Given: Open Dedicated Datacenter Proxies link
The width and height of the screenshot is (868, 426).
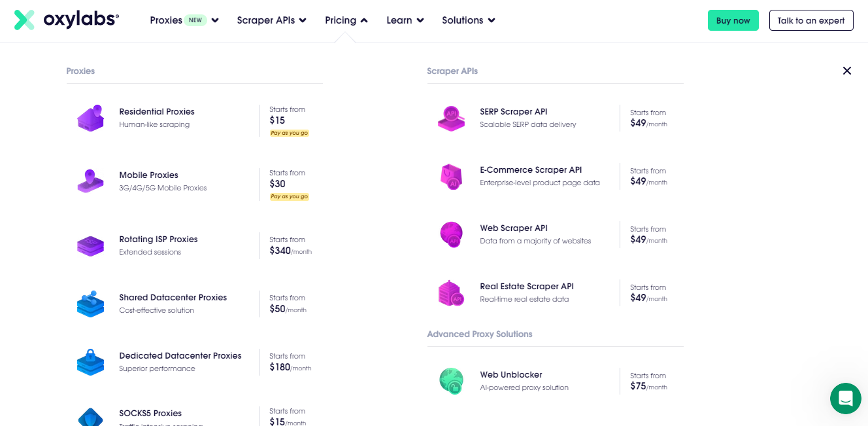Looking at the screenshot, I should click(180, 356).
